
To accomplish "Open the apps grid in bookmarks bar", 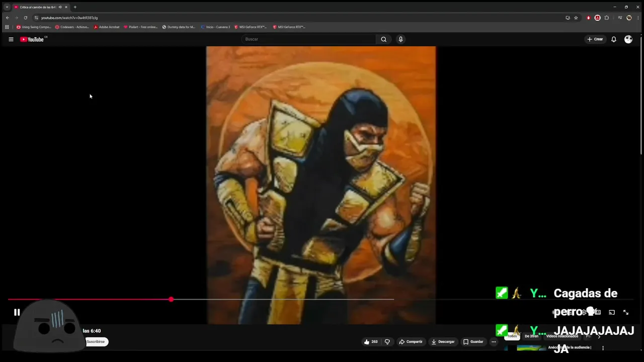I will 7,27.
